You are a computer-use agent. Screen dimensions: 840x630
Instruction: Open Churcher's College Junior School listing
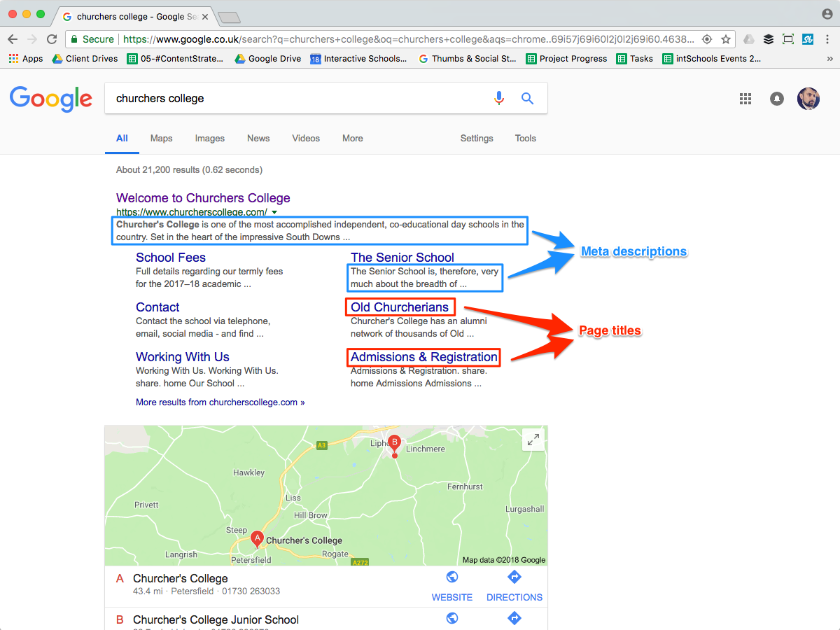click(216, 620)
